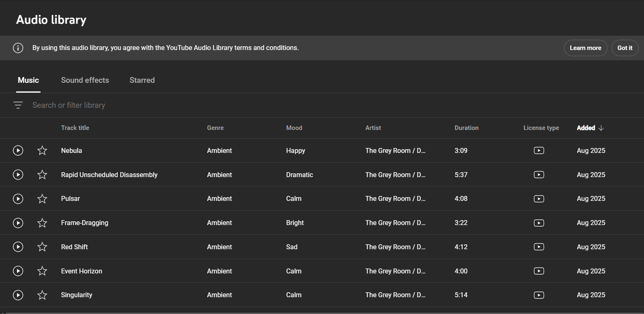Open the filter menu icon

[x=18, y=105]
